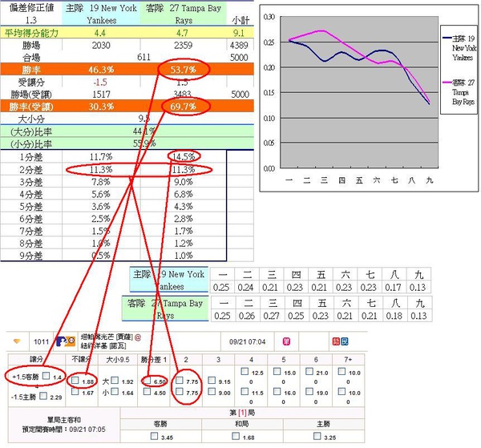Screen dimensions: 481x448
Task: Tick the +1.5客勝 1.4 checkbox
Action: coord(46,375)
